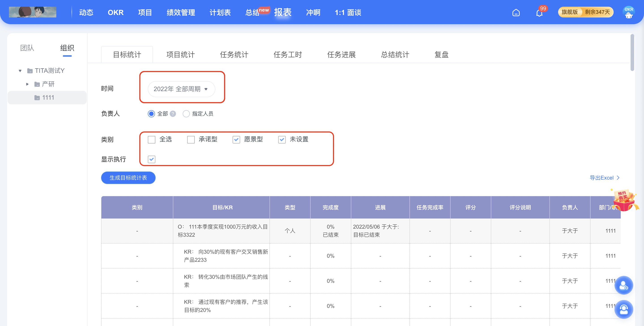This screenshot has width=644, height=326.
Task: Switch to the 组织 sidebar tab
Action: click(67, 48)
